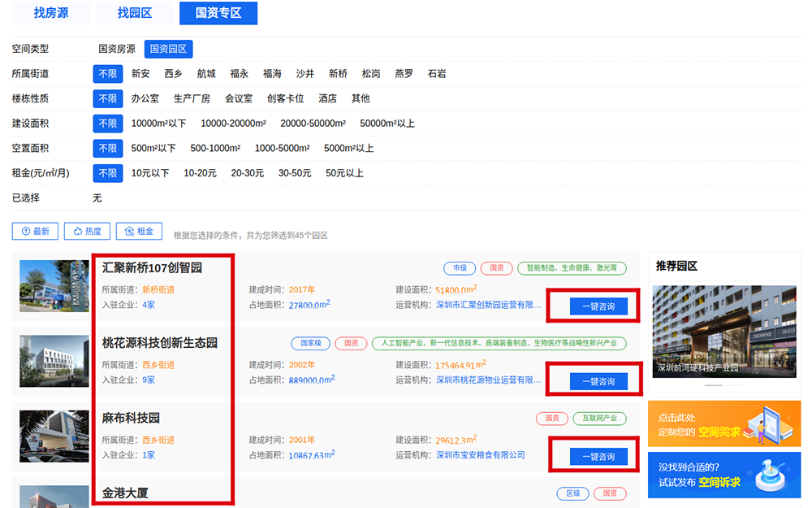This screenshot has height=508, width=812.
Task: View the 麻布科技园 thumbnail photo
Action: (x=54, y=436)
